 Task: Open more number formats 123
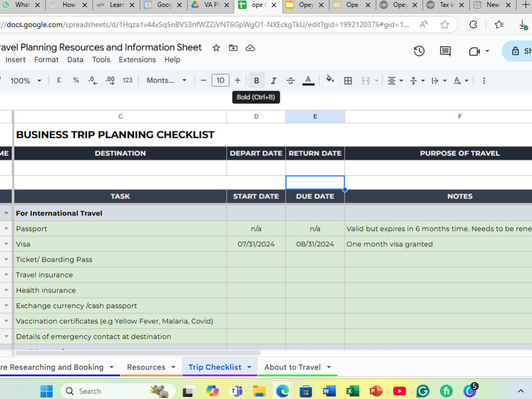(x=127, y=80)
